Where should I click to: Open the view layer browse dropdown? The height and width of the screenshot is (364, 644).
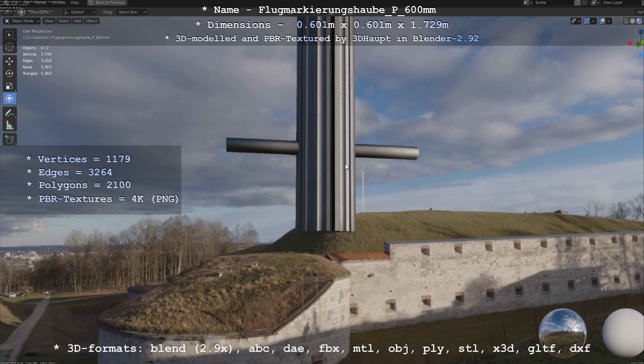(x=595, y=2)
